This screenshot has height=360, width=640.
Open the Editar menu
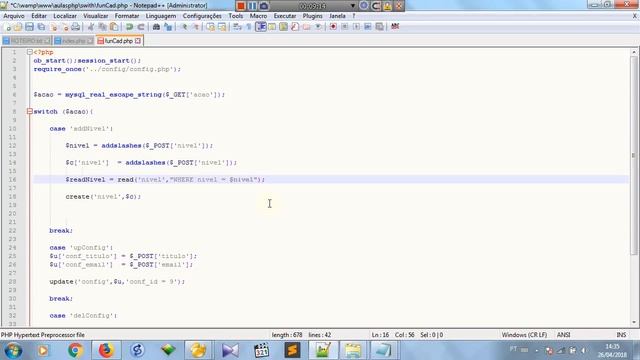[x=39, y=16]
